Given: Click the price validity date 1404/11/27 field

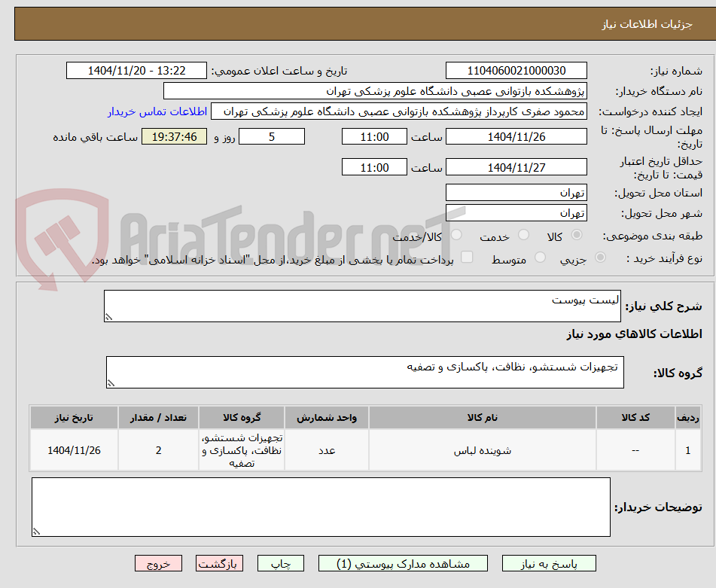Looking at the screenshot, I should (516, 167).
